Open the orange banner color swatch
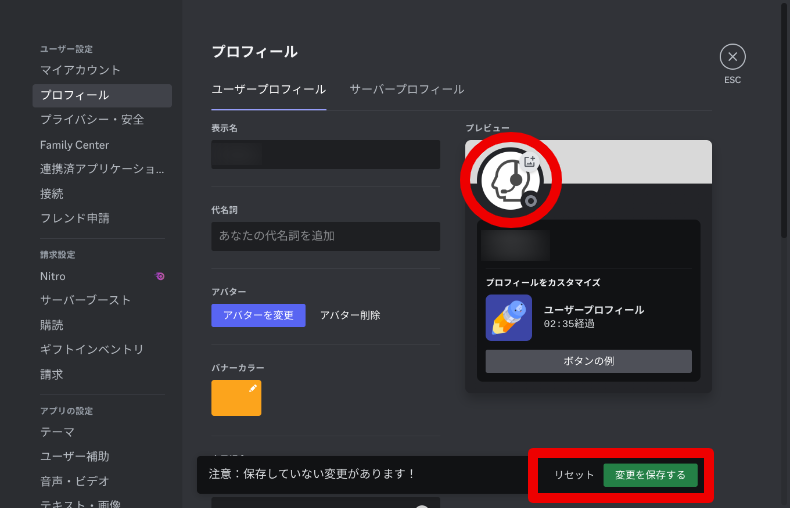 point(236,398)
